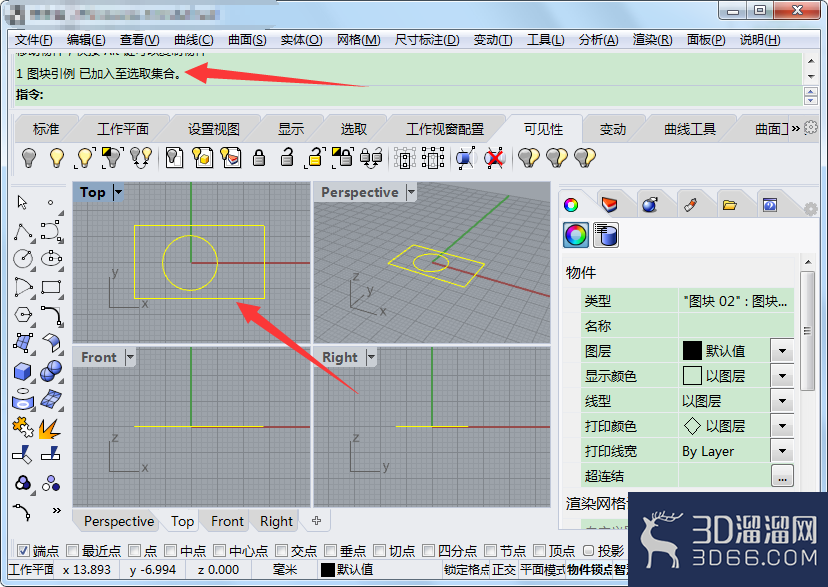
Task: Click the red X visibility toolbar icon
Action: (494, 157)
